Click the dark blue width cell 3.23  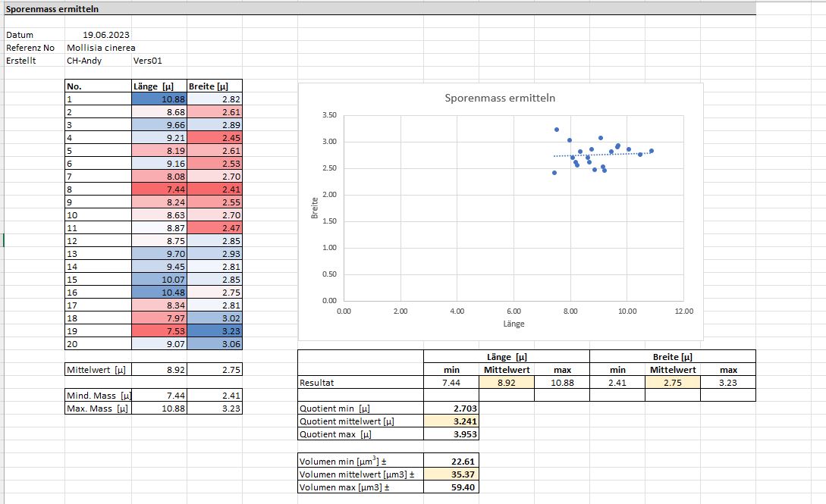(x=215, y=331)
